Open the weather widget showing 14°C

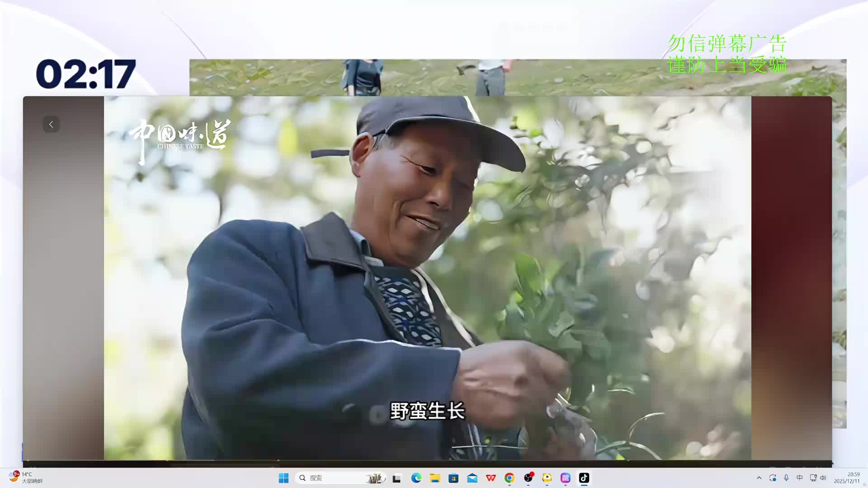pos(26,478)
